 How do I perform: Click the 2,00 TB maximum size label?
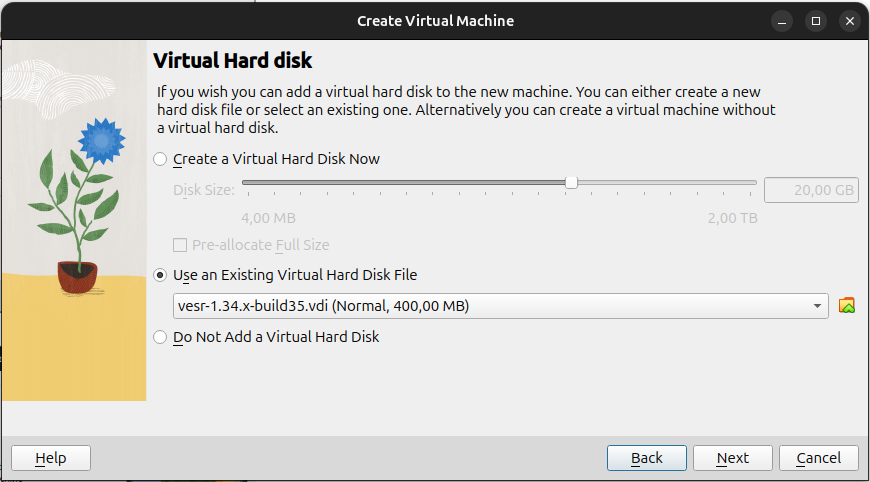pyautogui.click(x=732, y=217)
